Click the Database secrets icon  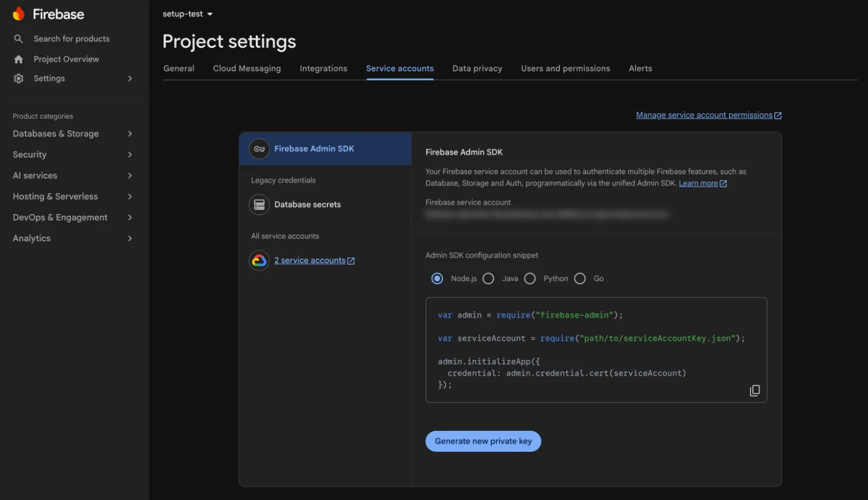[x=259, y=204]
